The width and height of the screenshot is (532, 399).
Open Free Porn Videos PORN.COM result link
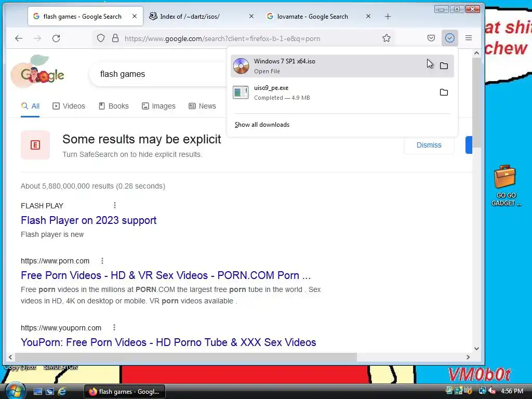click(x=166, y=275)
